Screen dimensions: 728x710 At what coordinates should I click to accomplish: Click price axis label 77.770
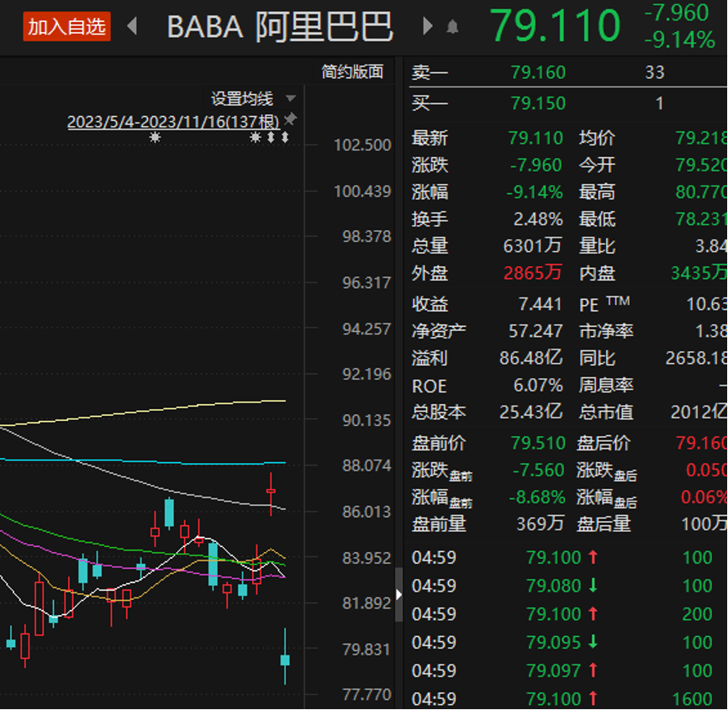pyautogui.click(x=367, y=695)
